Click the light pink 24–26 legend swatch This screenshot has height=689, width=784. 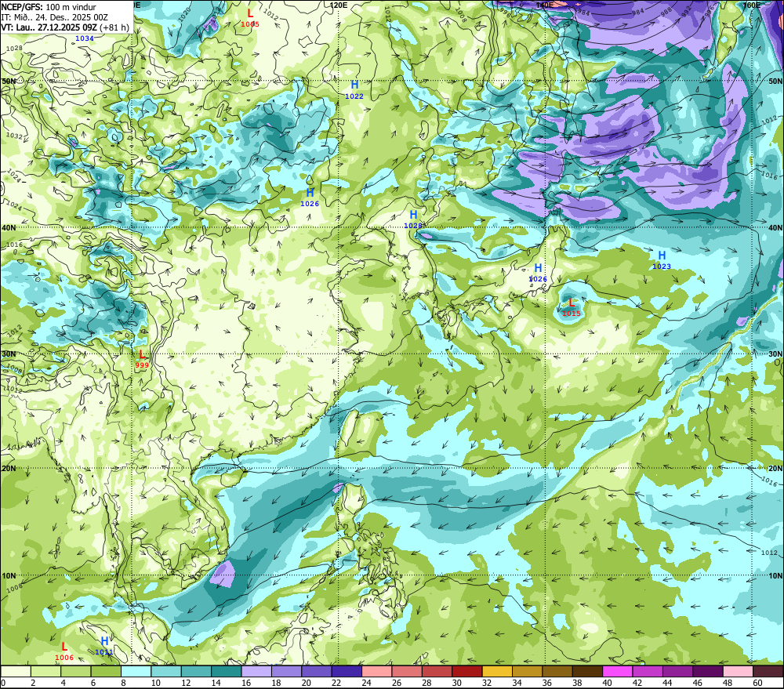click(376, 671)
